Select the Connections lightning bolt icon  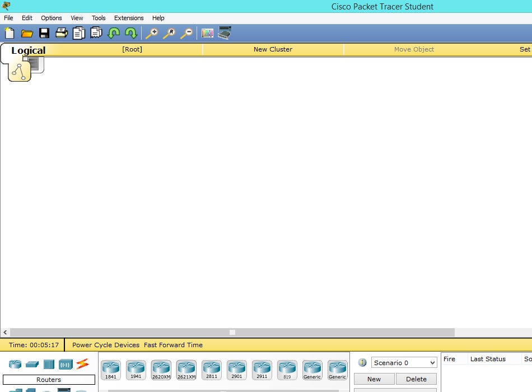click(82, 364)
